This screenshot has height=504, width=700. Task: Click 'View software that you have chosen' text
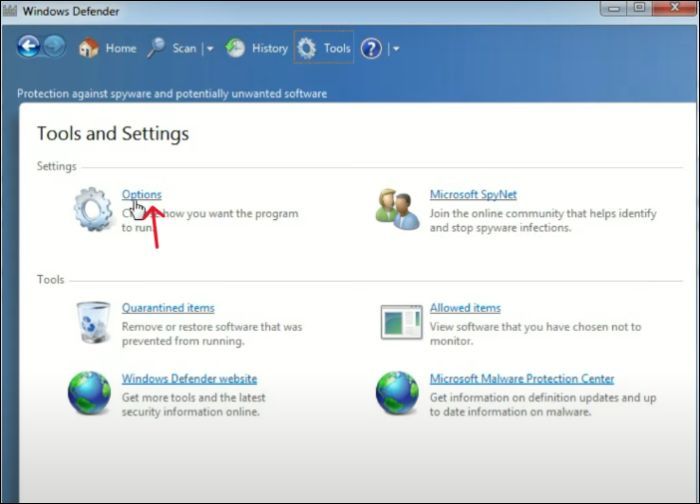pos(535,334)
